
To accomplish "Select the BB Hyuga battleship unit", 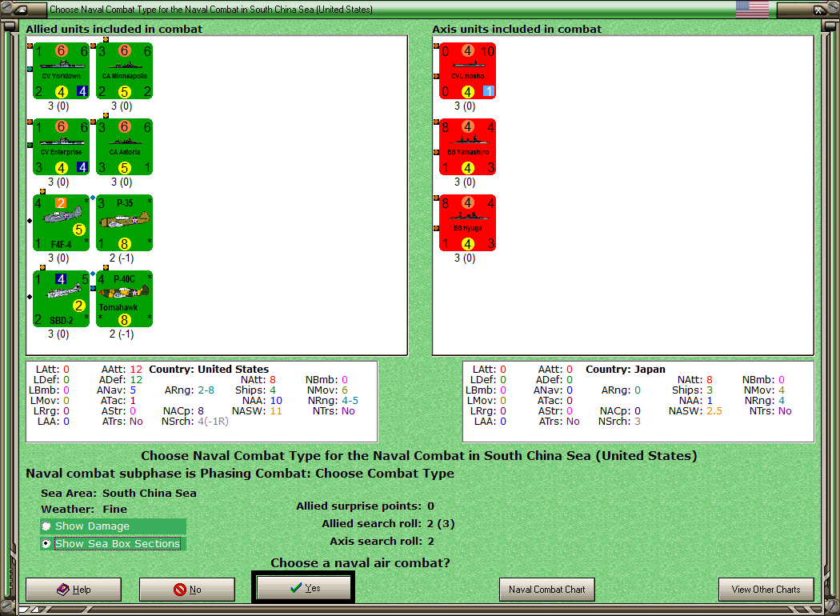I will (467, 223).
